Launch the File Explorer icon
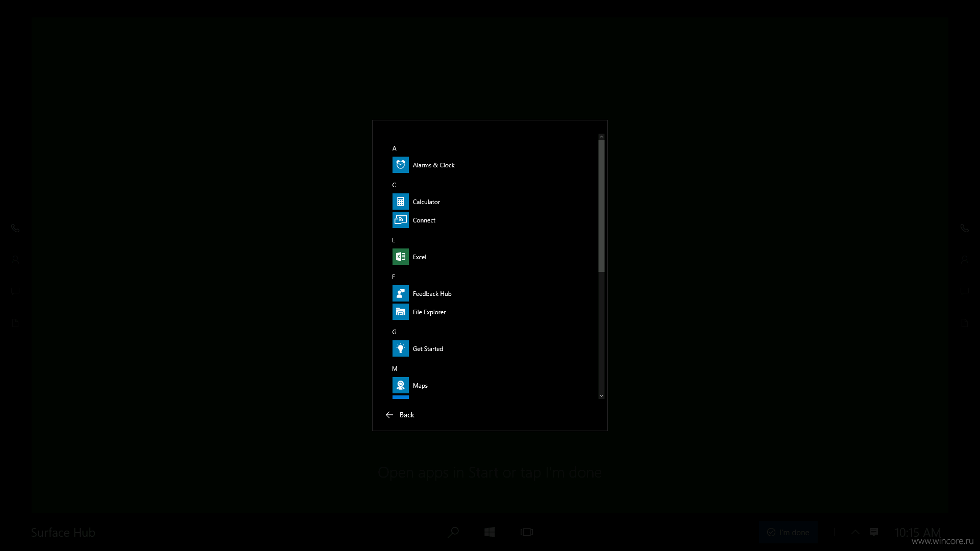 [x=401, y=312]
